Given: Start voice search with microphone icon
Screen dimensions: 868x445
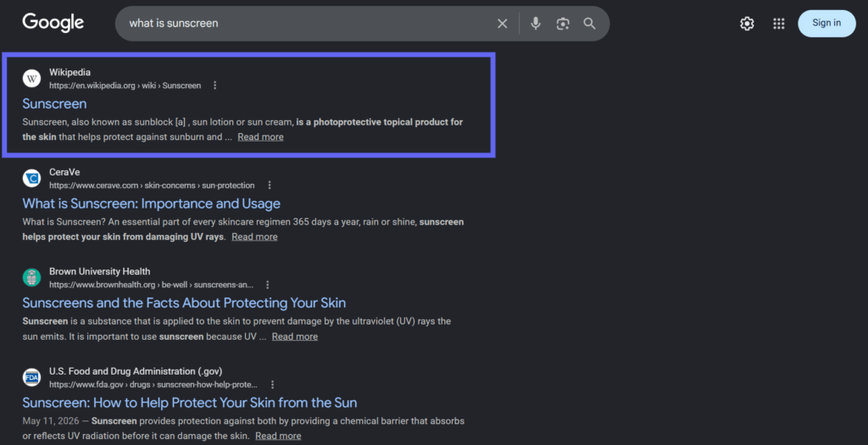Looking at the screenshot, I should tap(536, 23).
